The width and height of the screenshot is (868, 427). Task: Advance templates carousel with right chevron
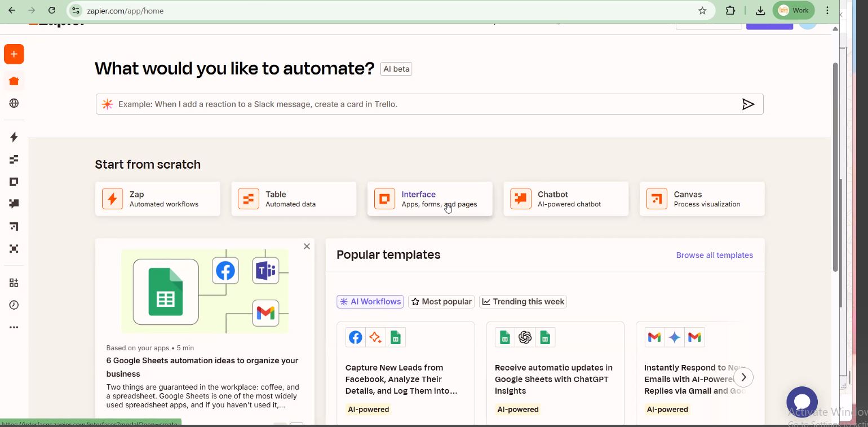point(743,377)
